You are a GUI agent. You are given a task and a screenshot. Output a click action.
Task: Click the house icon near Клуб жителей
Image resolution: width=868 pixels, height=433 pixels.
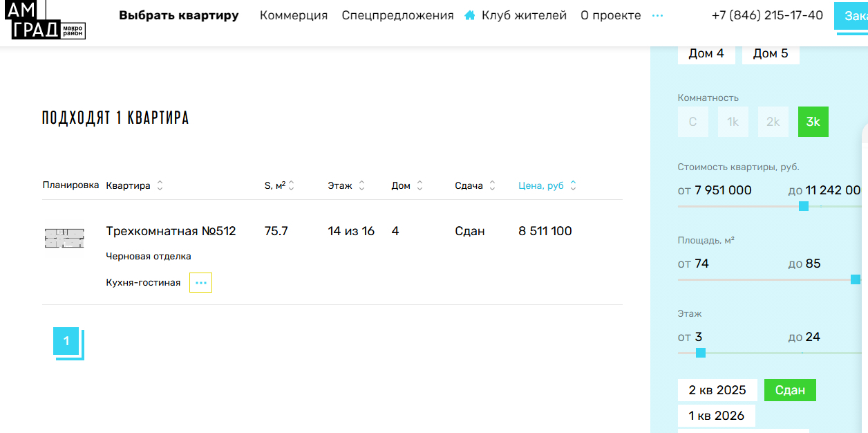pos(470,15)
